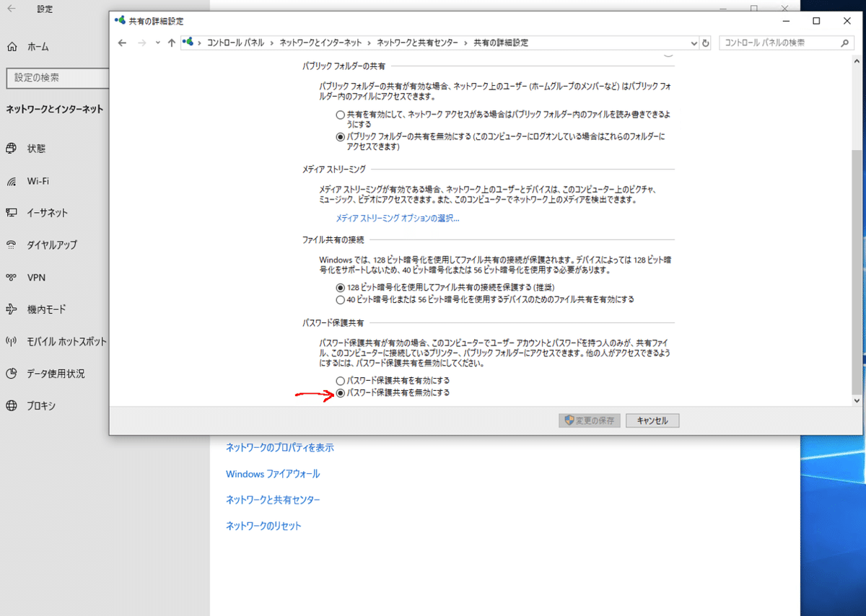
Task: Click the メディア ストリーミング section heading
Action: click(333, 169)
